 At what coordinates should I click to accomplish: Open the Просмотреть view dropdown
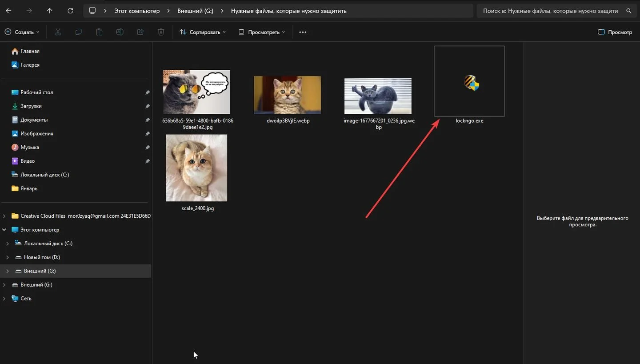coord(262,32)
